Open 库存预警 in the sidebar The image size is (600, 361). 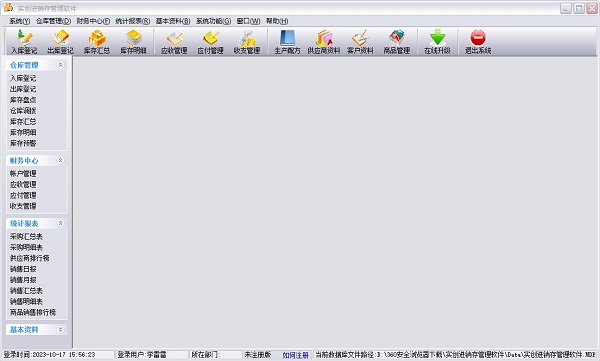click(x=23, y=143)
